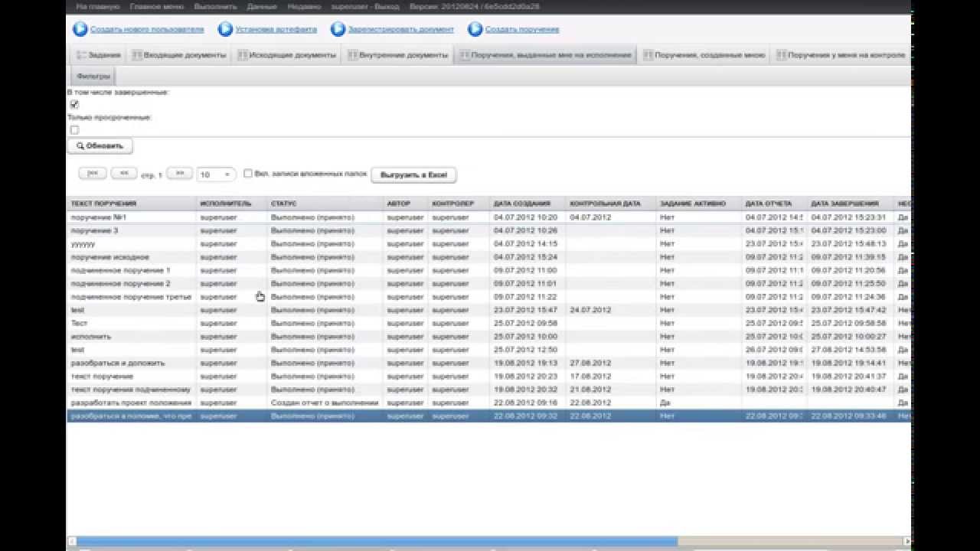Screen dimensions: 980x551
Task: Click 'Установка артефакта' link
Action: click(x=276, y=29)
